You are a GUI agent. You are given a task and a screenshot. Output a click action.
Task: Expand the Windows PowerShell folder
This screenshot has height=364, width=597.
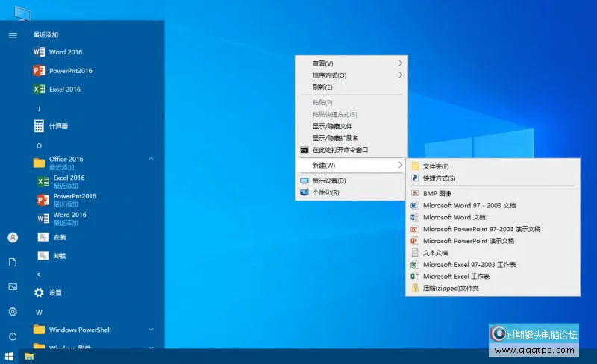coord(151,329)
